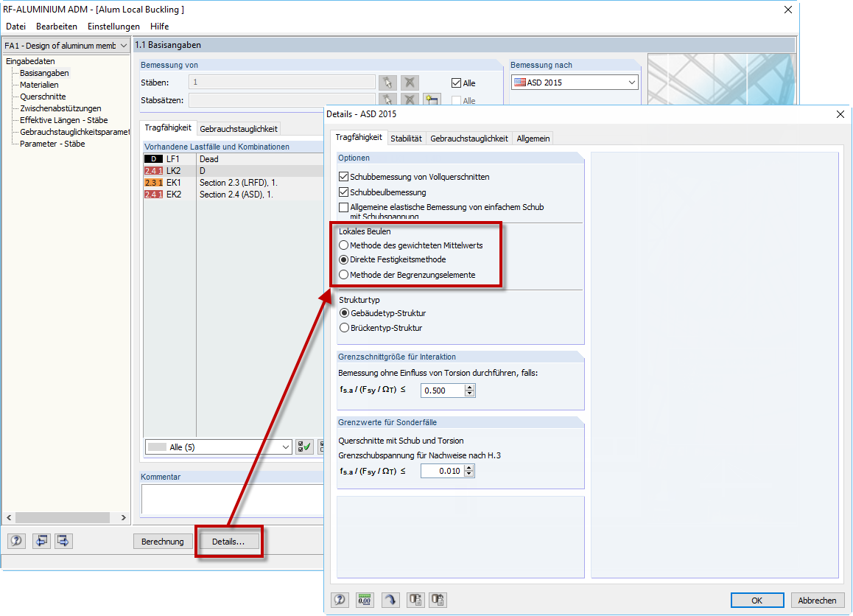This screenshot has height=616, width=853.
Task: Select Gebäudetyp-Struktur radio button
Action: (x=344, y=313)
